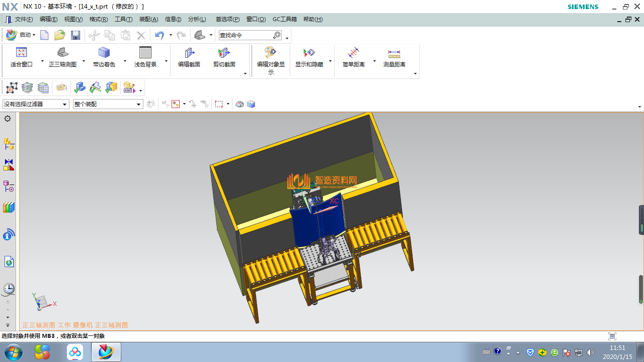Image resolution: width=644 pixels, height=362 pixels.
Task: Open the Analysis (分析) menu
Action: click(x=197, y=19)
